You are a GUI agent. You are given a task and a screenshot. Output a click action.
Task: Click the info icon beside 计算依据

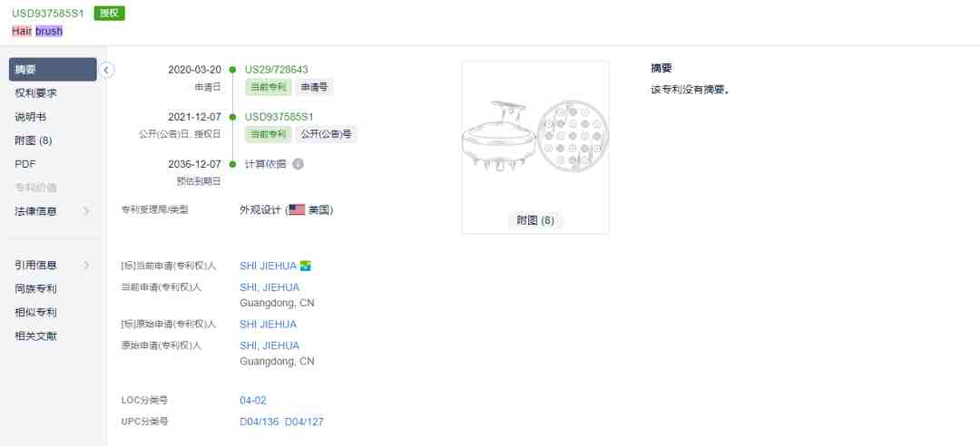[x=299, y=164]
